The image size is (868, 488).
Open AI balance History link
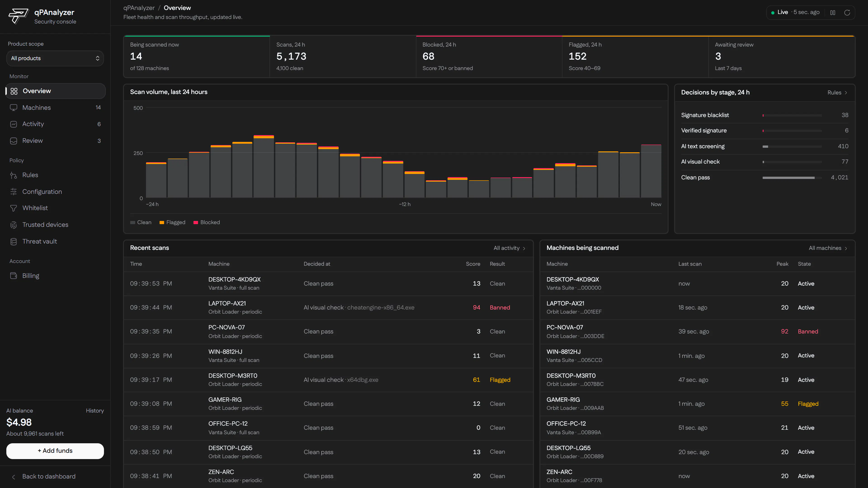pyautogui.click(x=95, y=411)
